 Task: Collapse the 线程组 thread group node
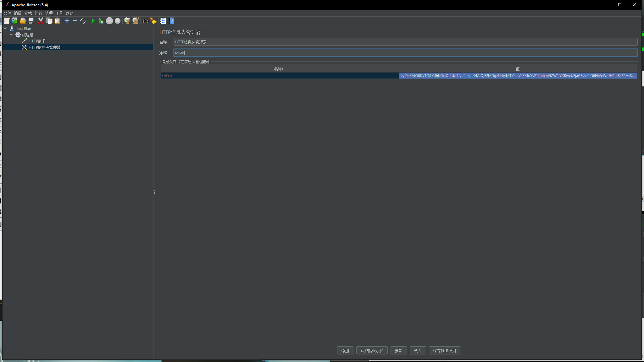tap(11, 35)
